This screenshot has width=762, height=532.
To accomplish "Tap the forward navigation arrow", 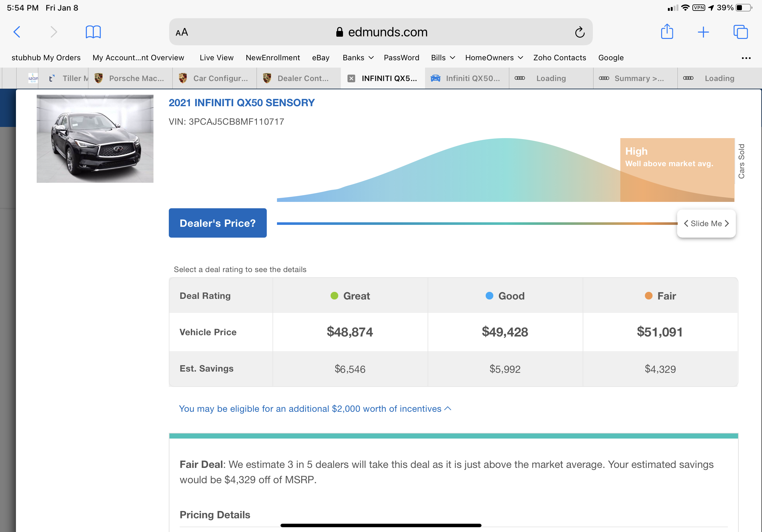I will [53, 32].
